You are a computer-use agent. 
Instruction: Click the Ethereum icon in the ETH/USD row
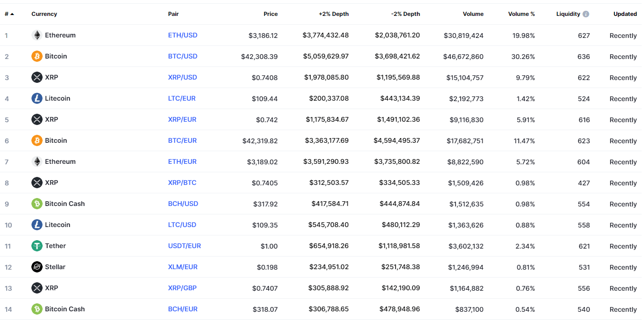tap(37, 35)
